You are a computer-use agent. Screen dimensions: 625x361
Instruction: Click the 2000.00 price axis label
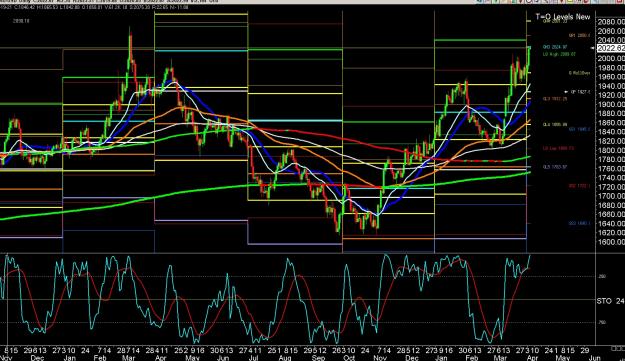point(611,58)
